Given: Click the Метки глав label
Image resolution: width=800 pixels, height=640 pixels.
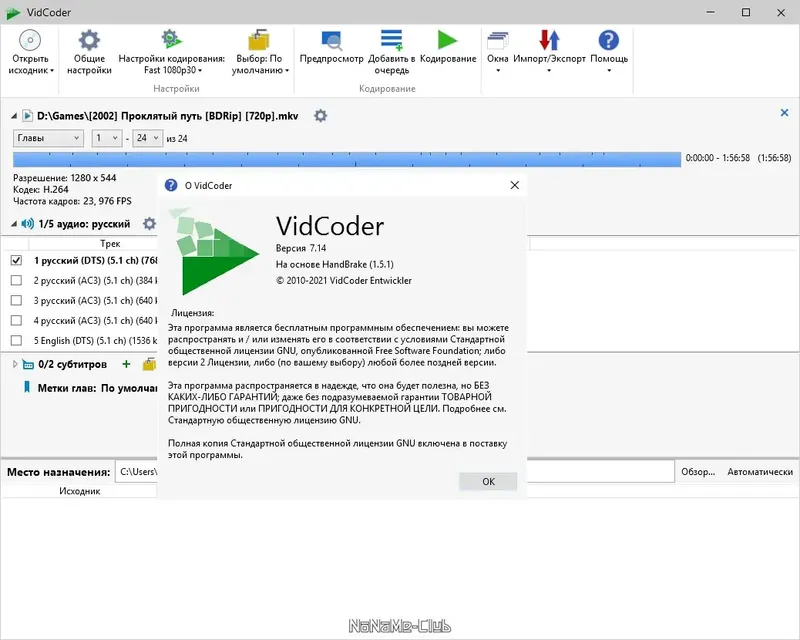Looking at the screenshot, I should point(67,388).
